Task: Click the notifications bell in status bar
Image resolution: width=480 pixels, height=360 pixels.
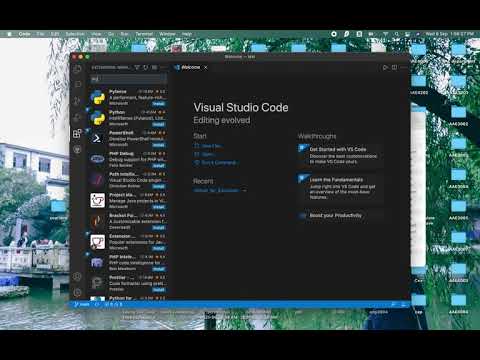Action: point(403,304)
